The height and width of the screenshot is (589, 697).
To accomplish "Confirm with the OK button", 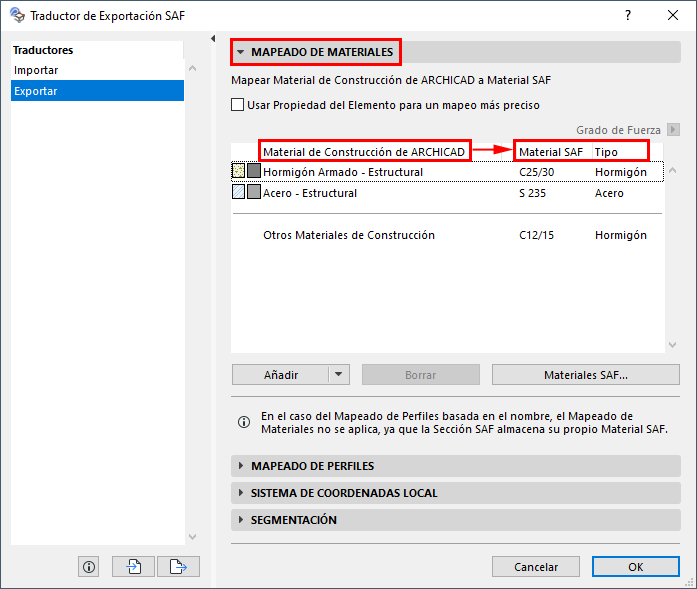I will 636,567.
